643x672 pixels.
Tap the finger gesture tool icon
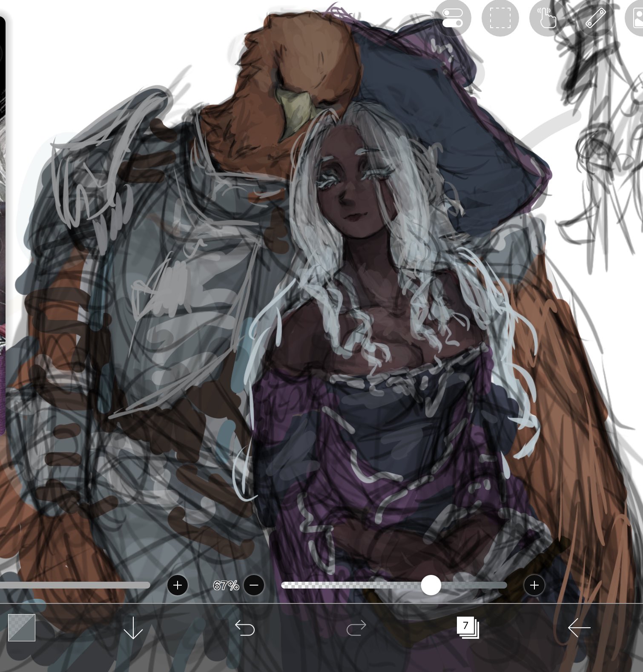(x=548, y=18)
